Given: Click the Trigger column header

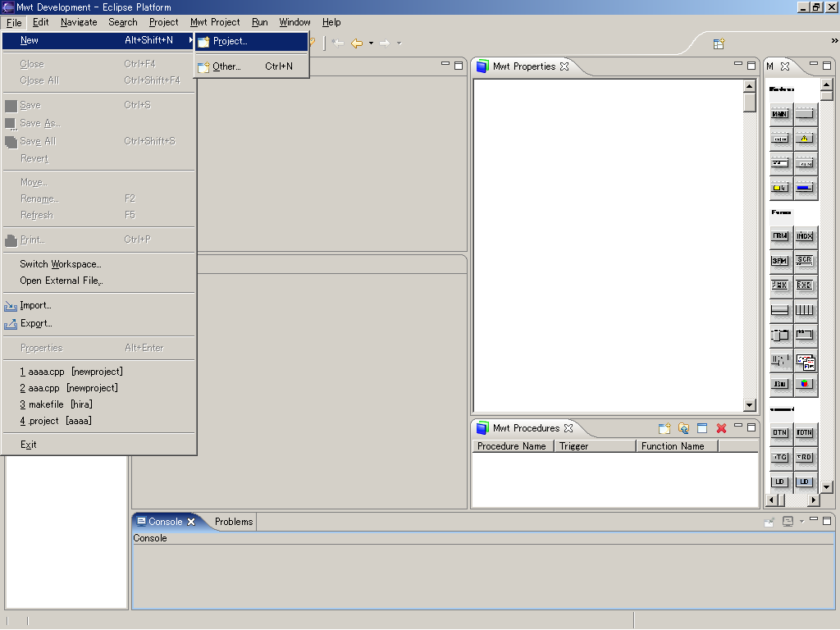Looking at the screenshot, I should (595, 446).
